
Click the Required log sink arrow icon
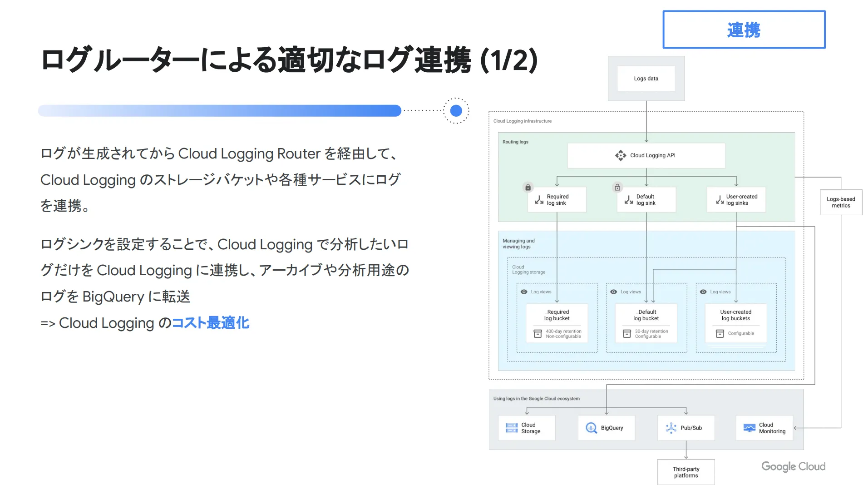[x=539, y=200]
